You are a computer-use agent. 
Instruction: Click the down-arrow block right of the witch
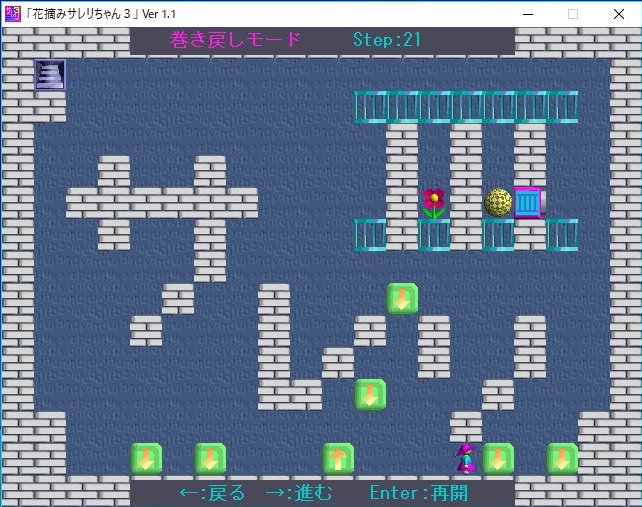pos(498,459)
